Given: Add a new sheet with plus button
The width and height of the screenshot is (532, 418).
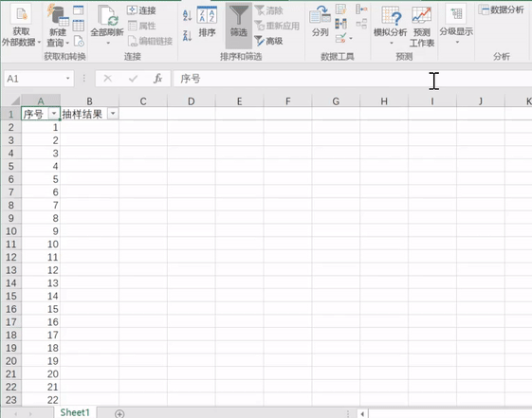Looking at the screenshot, I should coord(119,413).
